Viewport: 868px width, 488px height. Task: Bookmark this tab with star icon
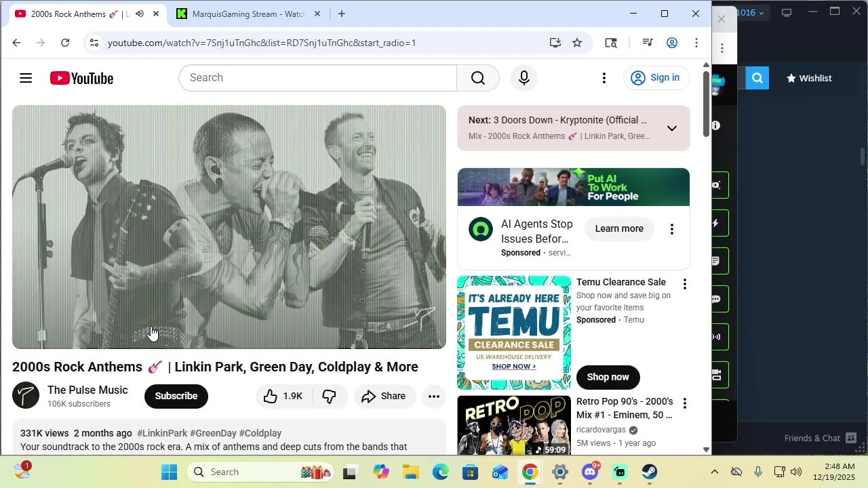[x=577, y=43]
